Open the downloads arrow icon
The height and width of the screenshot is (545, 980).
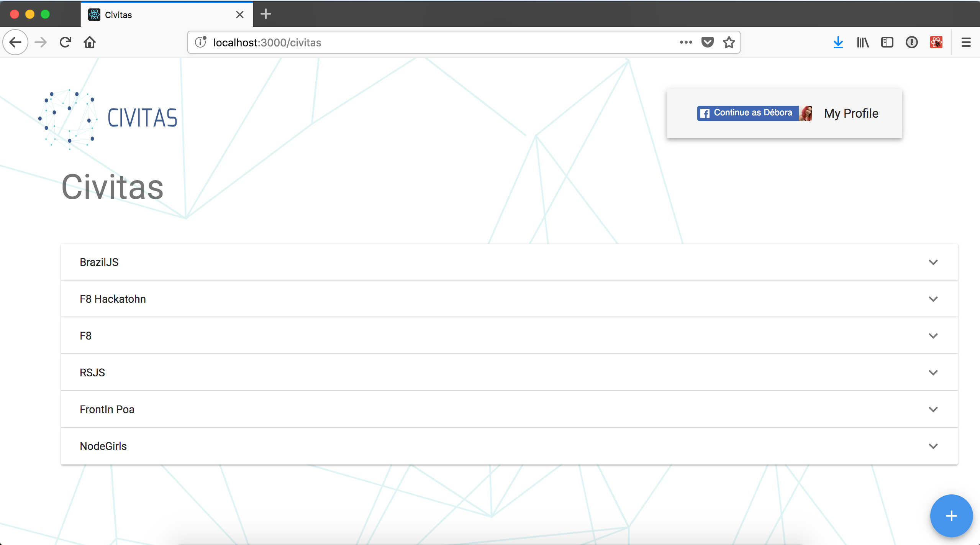[838, 42]
